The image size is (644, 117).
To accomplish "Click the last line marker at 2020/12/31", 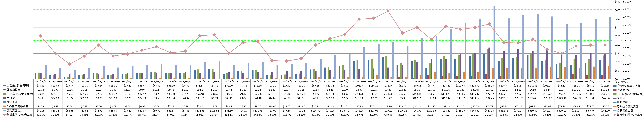I will pyautogui.click(x=605, y=45).
